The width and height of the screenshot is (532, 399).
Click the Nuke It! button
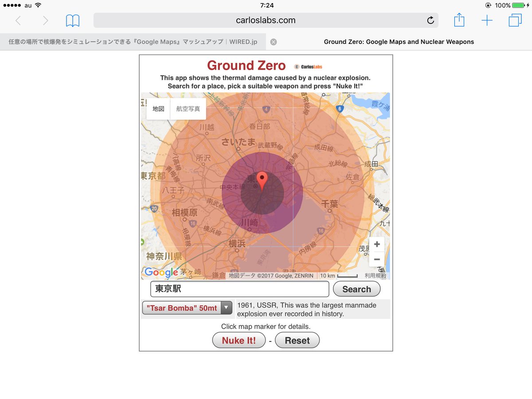click(x=239, y=340)
